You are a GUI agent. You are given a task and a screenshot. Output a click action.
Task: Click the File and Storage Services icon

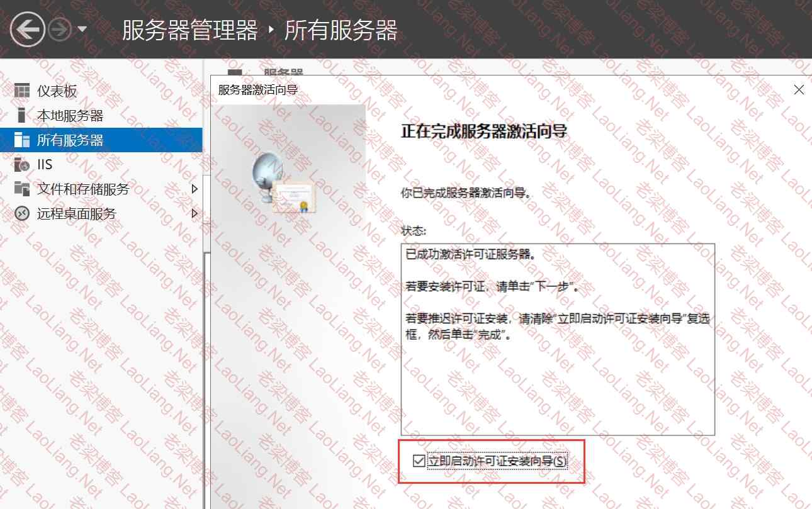point(22,189)
